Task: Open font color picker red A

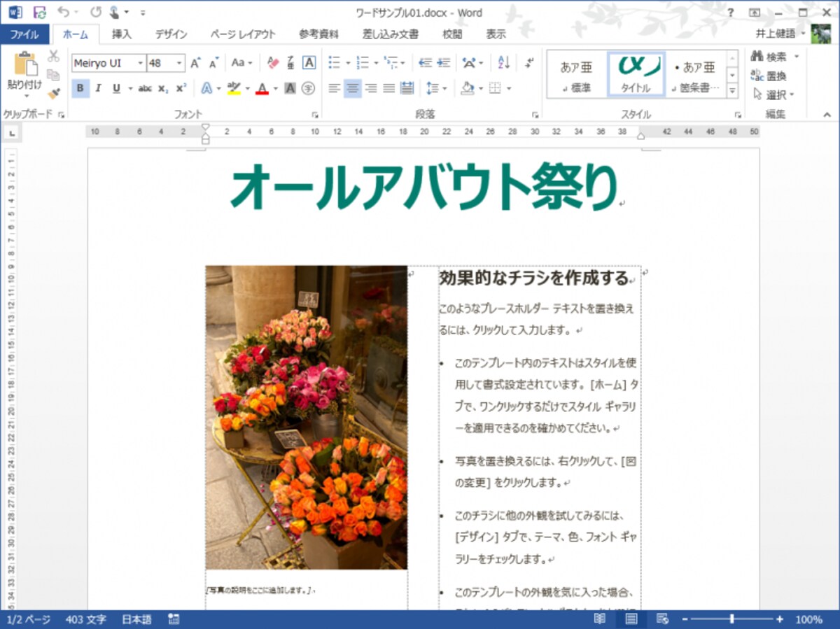Action: [262, 88]
